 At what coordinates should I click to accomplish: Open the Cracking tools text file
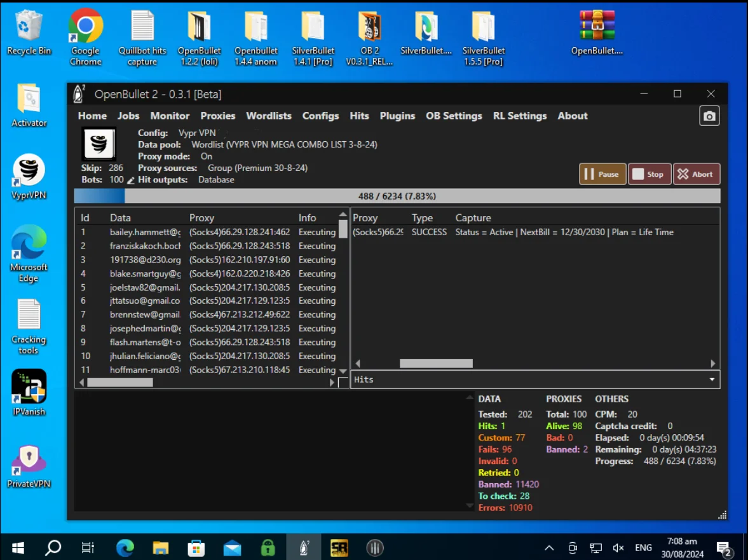[x=29, y=327]
